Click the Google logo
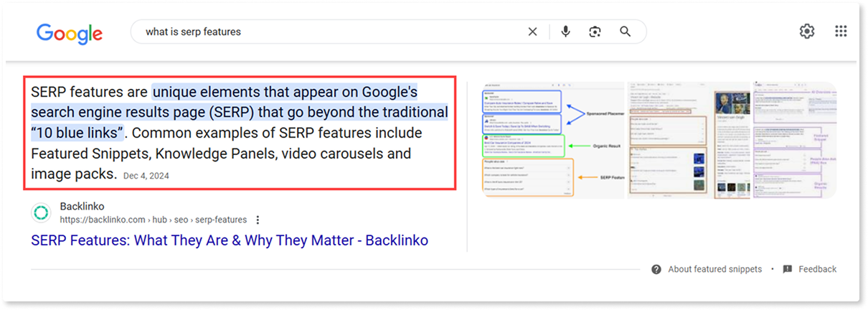This screenshot has height=310, width=868. coord(70,33)
